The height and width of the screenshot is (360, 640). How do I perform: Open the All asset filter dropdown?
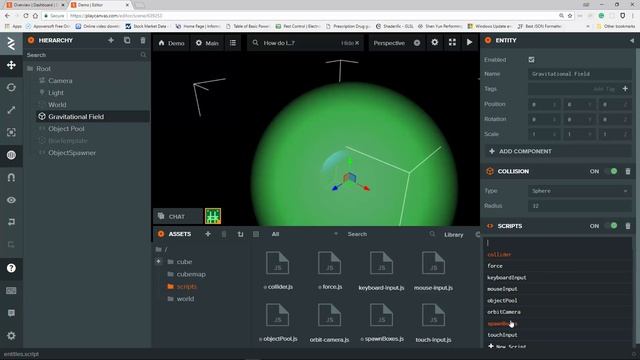304,234
